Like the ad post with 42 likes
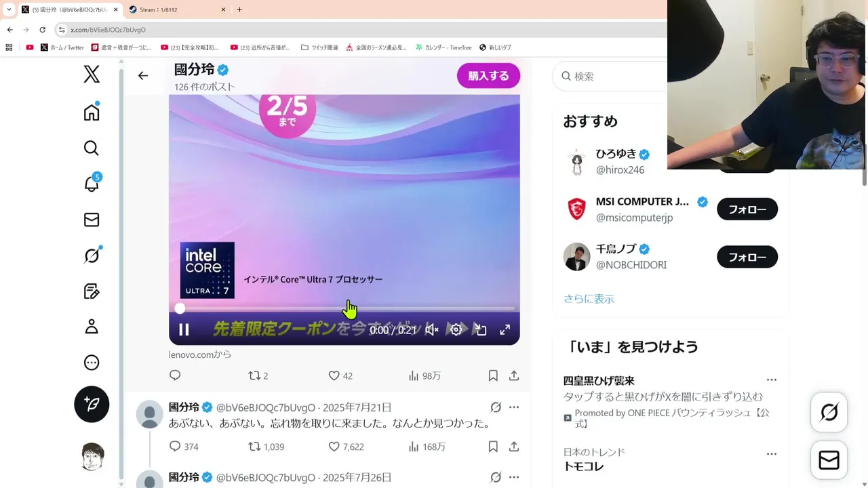 click(340, 375)
